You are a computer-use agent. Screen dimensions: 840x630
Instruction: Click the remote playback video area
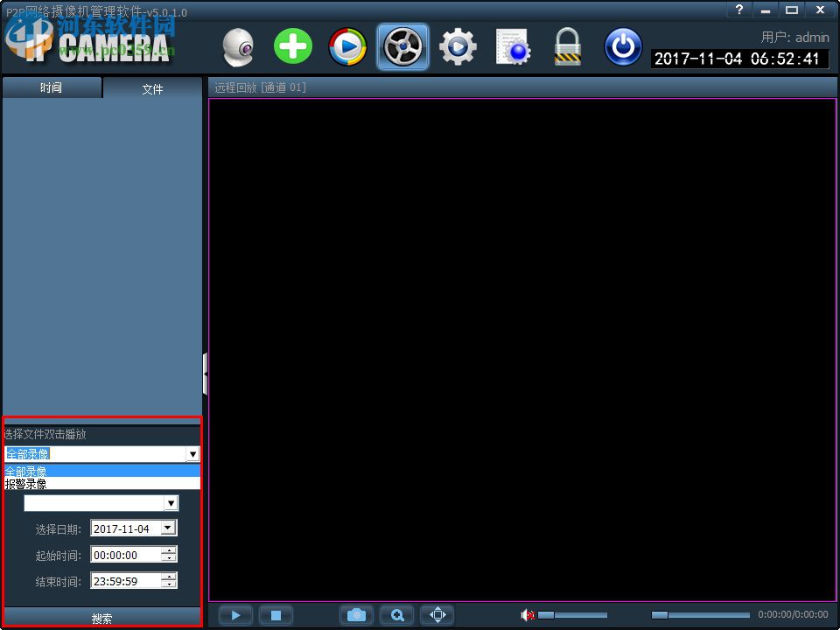click(x=522, y=350)
